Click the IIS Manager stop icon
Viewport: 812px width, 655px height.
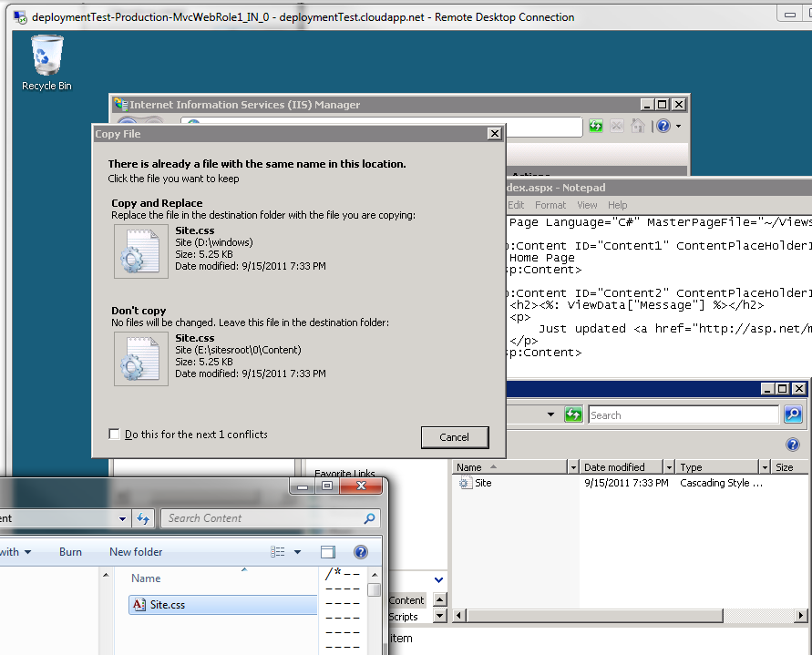click(616, 126)
